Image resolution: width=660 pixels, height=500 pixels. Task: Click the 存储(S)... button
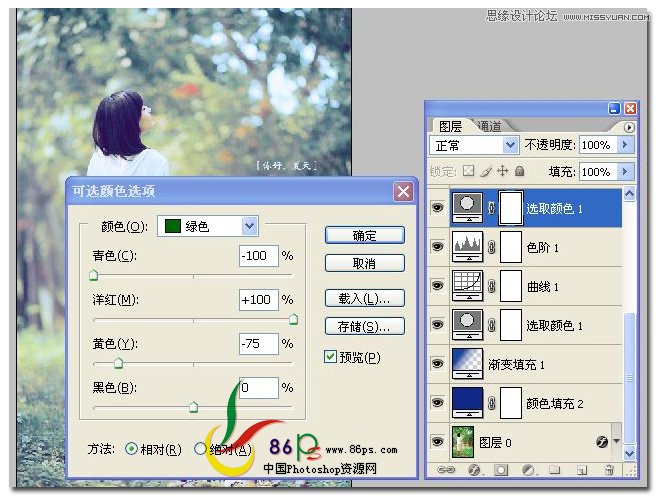365,327
